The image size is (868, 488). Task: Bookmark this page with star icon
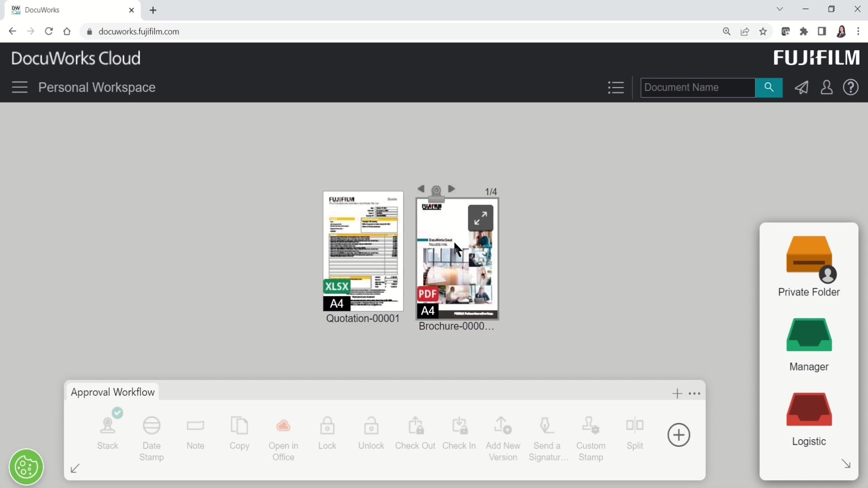(763, 32)
